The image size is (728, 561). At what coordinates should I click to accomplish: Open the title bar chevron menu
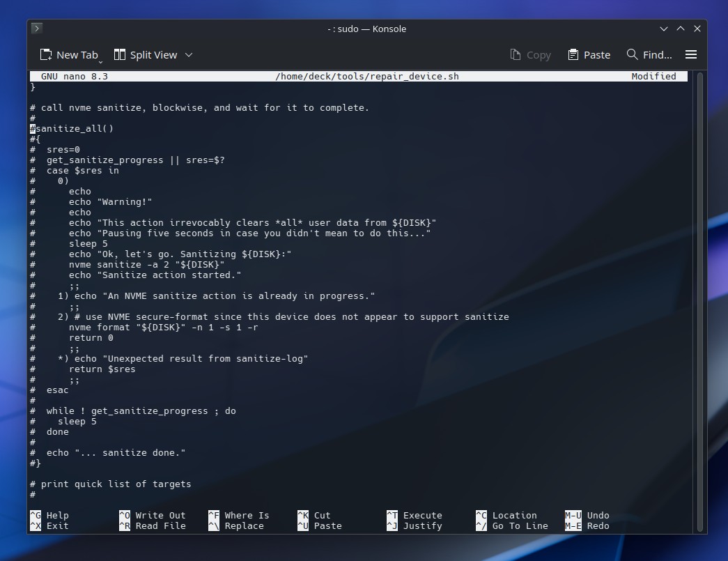pyautogui.click(x=663, y=29)
